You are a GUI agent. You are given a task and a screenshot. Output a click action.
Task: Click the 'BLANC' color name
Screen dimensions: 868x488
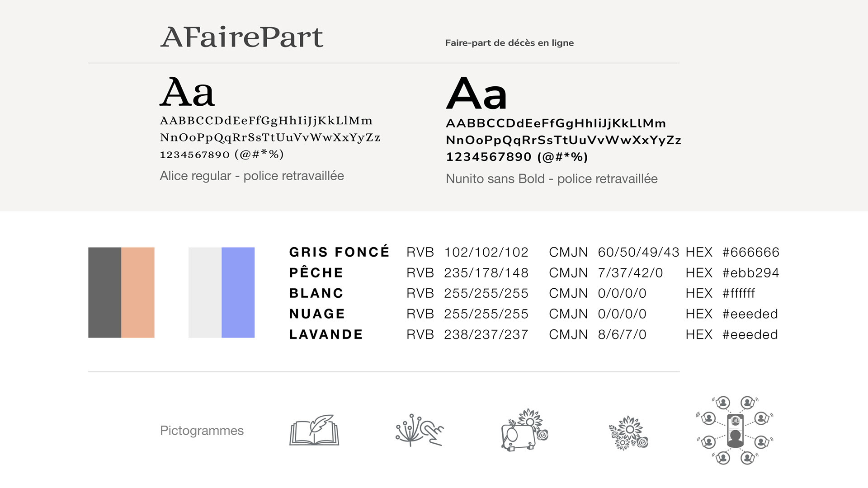316,293
